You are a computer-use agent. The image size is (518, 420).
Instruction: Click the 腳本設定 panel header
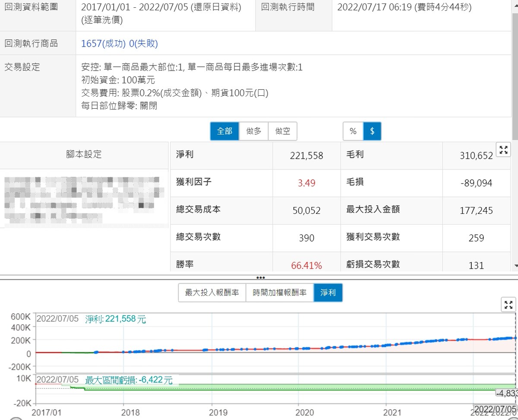84,155
